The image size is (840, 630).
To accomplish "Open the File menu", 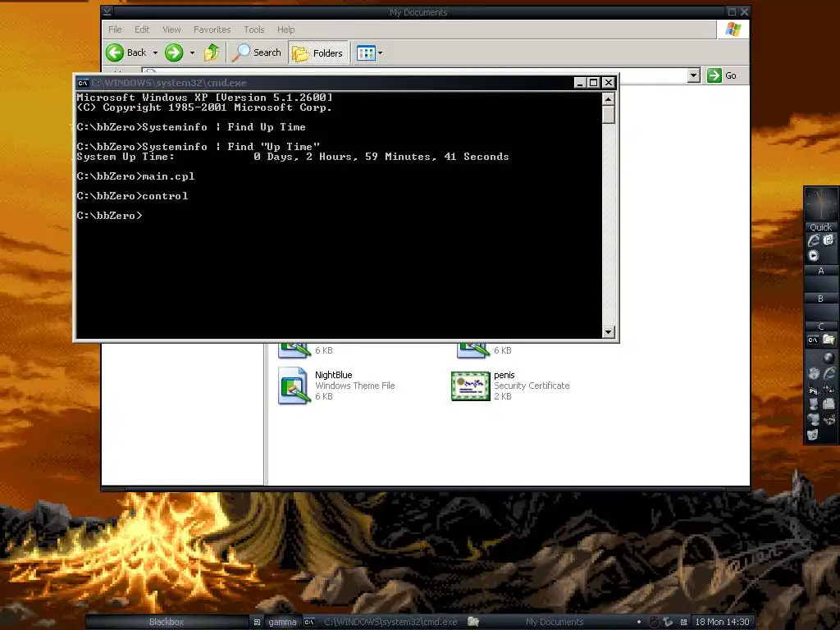I will coord(115,30).
